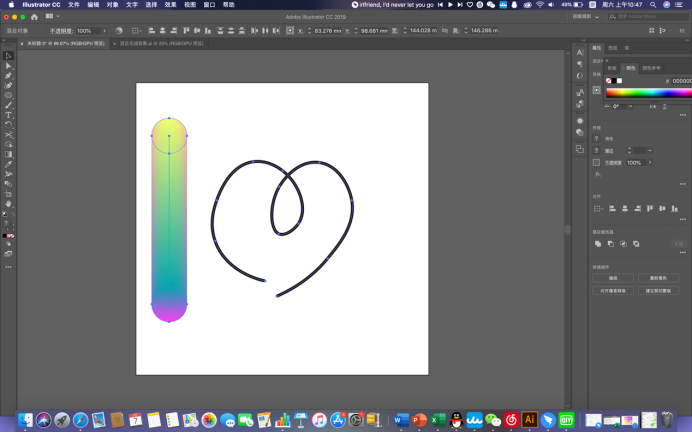Switch to the 颜色参考 color guide tab
This screenshot has width=692, height=433.
click(651, 68)
